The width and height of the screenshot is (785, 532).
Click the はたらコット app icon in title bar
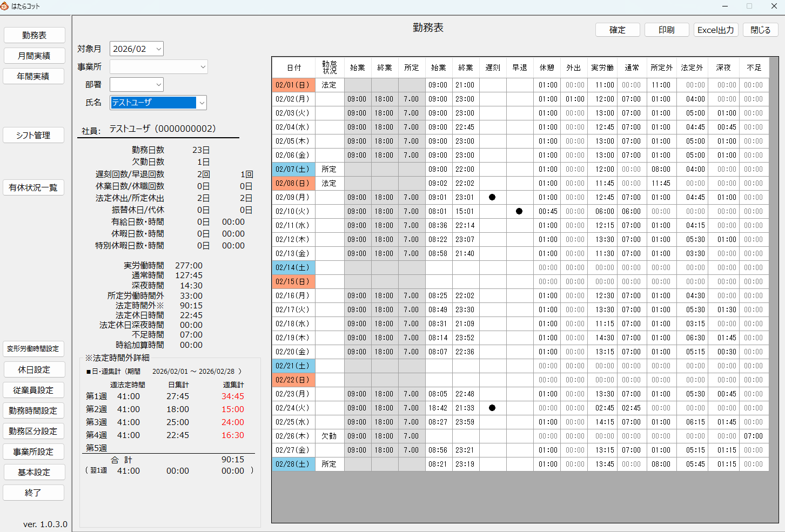5,6
